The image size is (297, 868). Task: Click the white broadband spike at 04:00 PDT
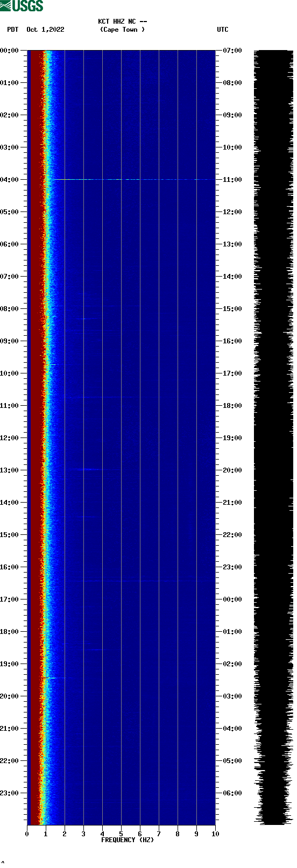click(132, 179)
